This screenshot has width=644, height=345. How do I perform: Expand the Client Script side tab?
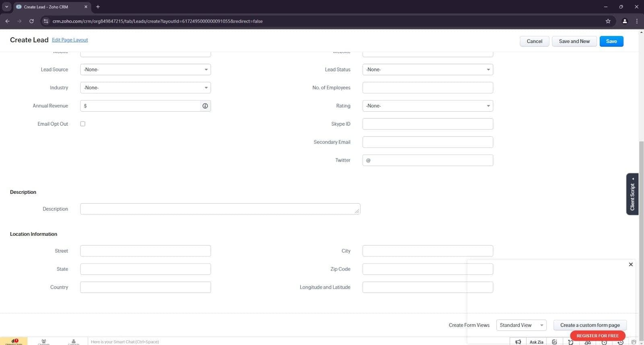(x=632, y=194)
